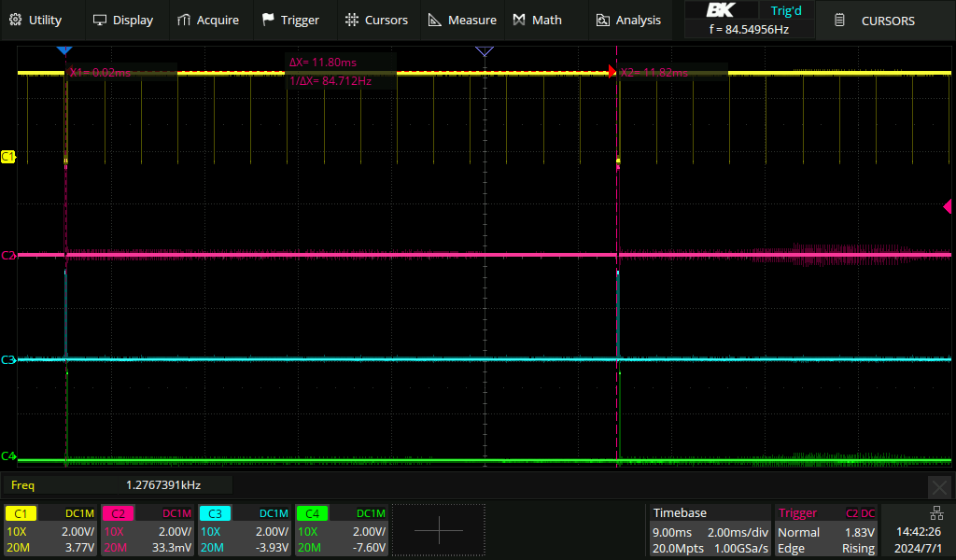The image size is (956, 560).
Task: Click the pink trigger level arrow at right edge
Action: coord(948,206)
